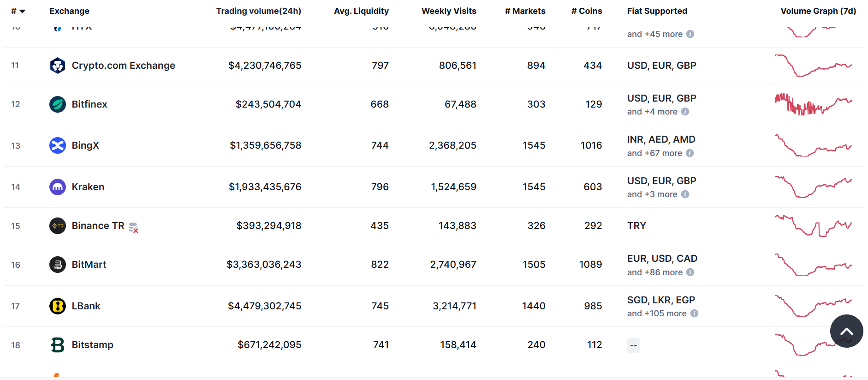Click the Binance TR warning database icon
This screenshot has width=868, height=380.
133,227
